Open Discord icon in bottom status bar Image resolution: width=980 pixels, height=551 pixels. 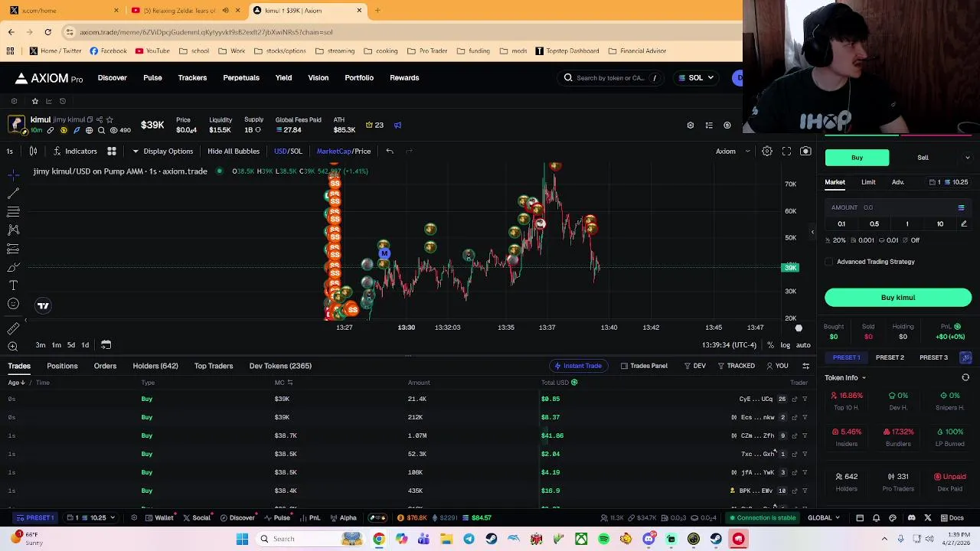click(x=911, y=517)
